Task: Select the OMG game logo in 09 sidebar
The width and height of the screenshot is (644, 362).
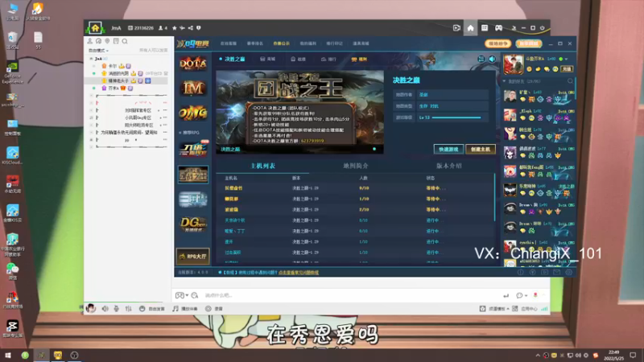Action: coord(192,113)
